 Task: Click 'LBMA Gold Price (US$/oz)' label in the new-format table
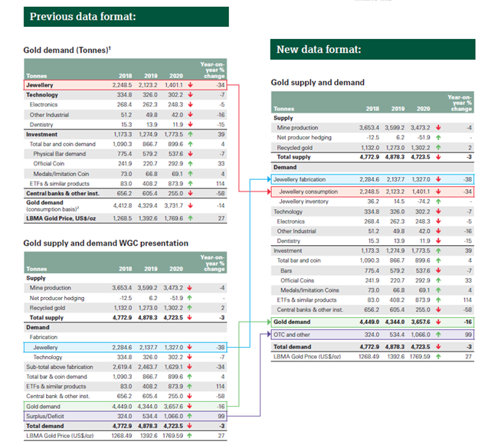307,357
